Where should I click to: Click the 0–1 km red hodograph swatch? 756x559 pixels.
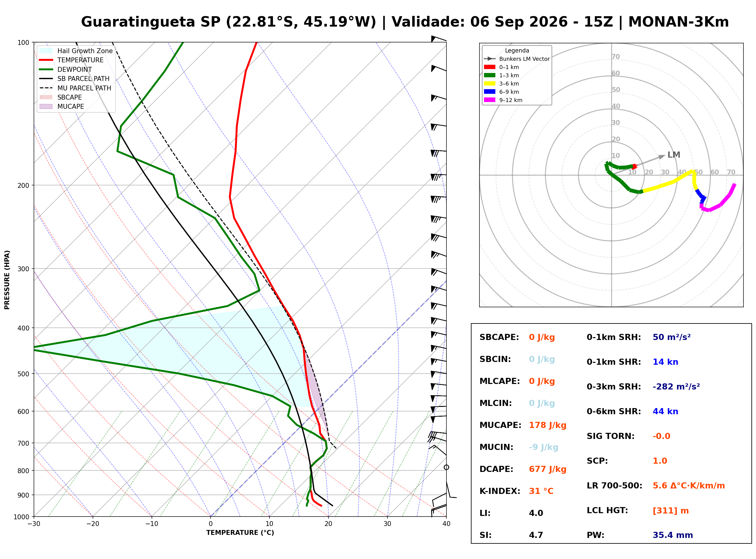[490, 67]
